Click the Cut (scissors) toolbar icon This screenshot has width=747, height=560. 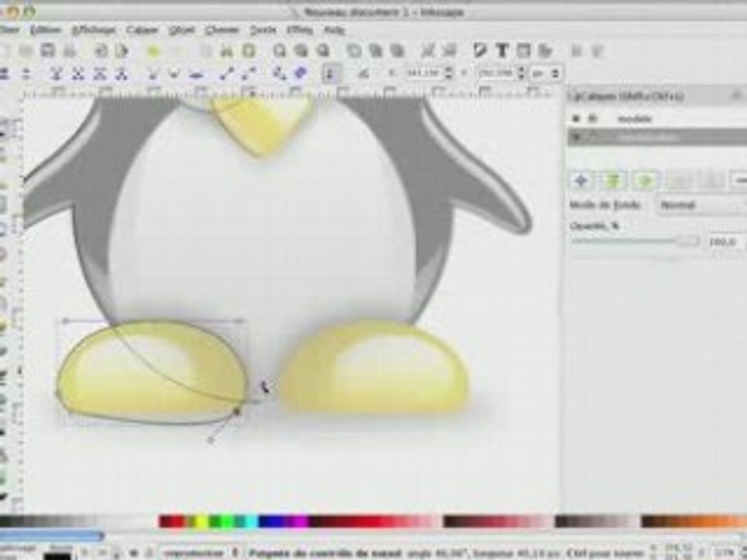click(x=227, y=51)
